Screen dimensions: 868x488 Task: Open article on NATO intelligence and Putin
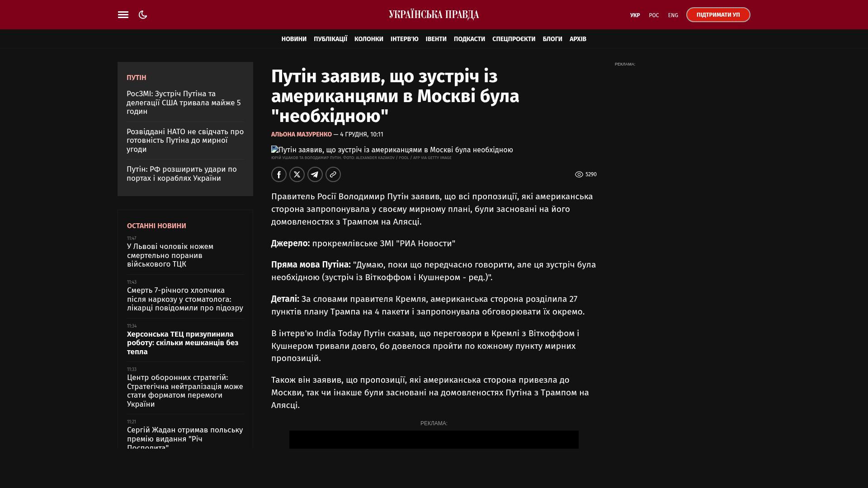coord(185,141)
